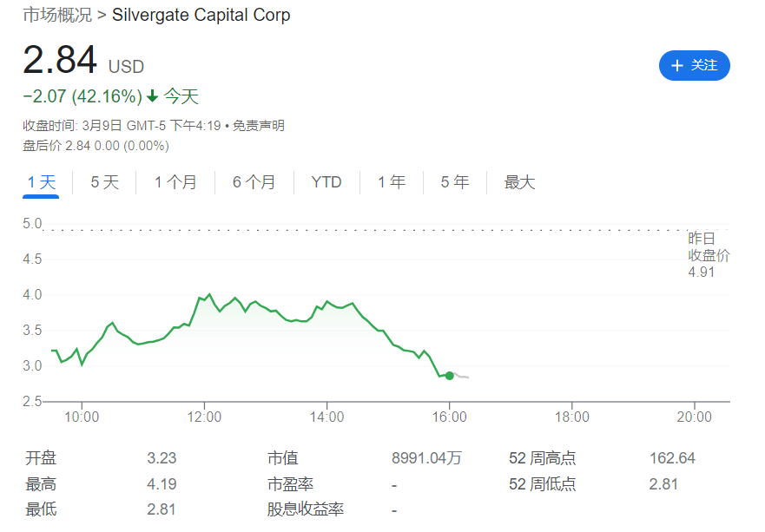Select the 最大 maximum range tab

[518, 182]
